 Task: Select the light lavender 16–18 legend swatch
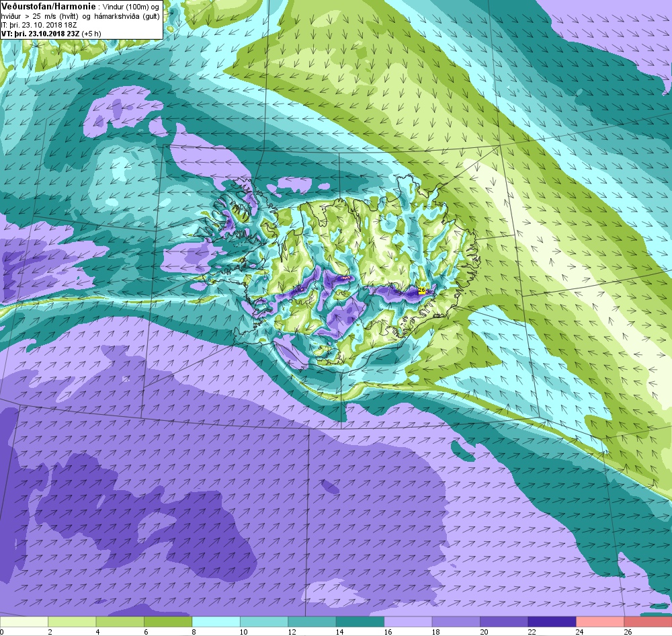click(408, 622)
